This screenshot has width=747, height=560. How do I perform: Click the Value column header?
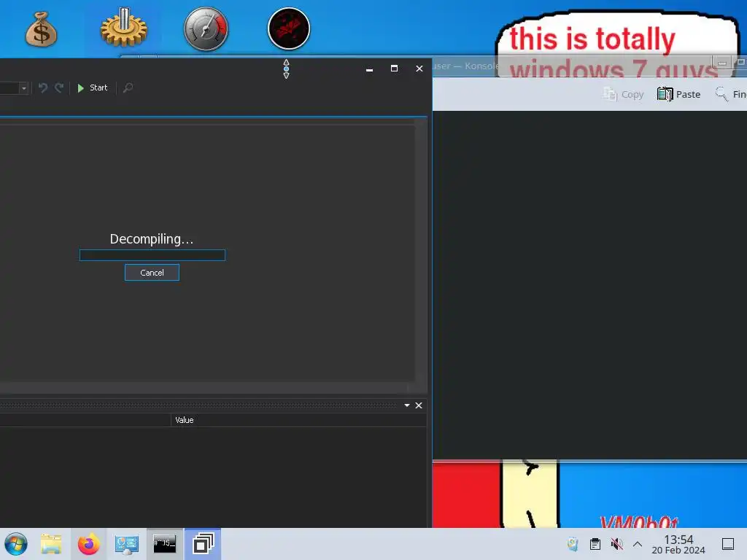(x=298, y=419)
